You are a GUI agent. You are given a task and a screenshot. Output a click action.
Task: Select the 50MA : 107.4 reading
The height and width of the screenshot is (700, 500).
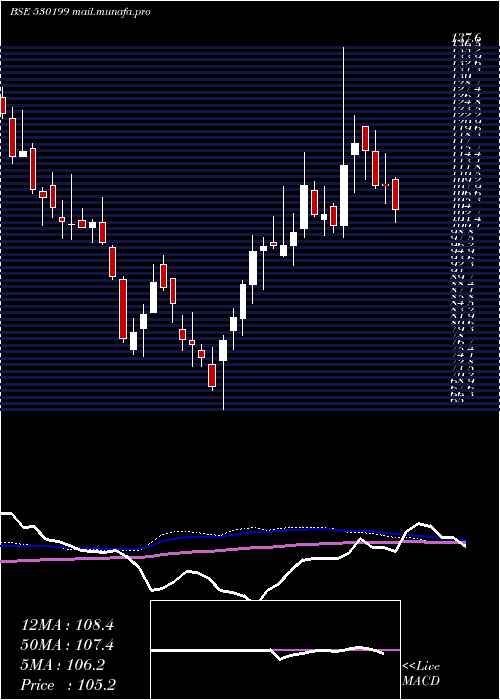coord(67,645)
